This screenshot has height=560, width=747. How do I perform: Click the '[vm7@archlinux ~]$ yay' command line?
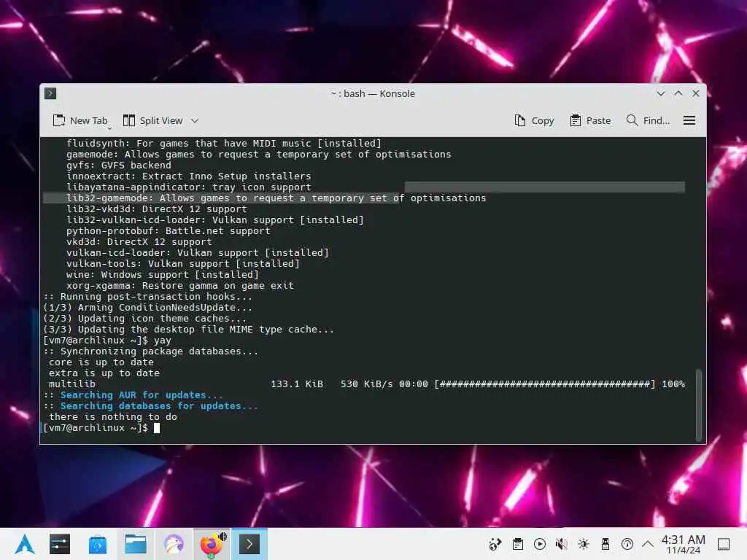pos(107,341)
